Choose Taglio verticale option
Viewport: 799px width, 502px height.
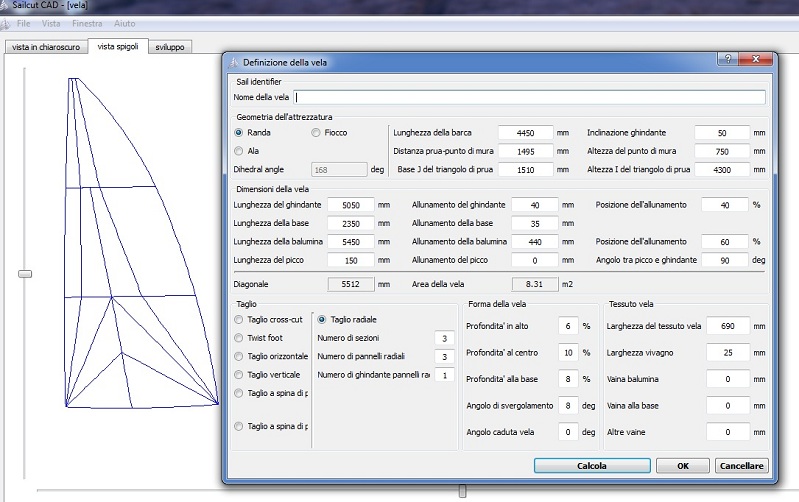(238, 375)
